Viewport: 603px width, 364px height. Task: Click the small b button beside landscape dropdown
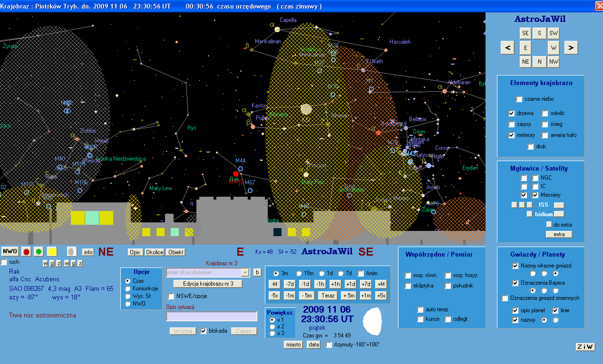[x=257, y=272]
